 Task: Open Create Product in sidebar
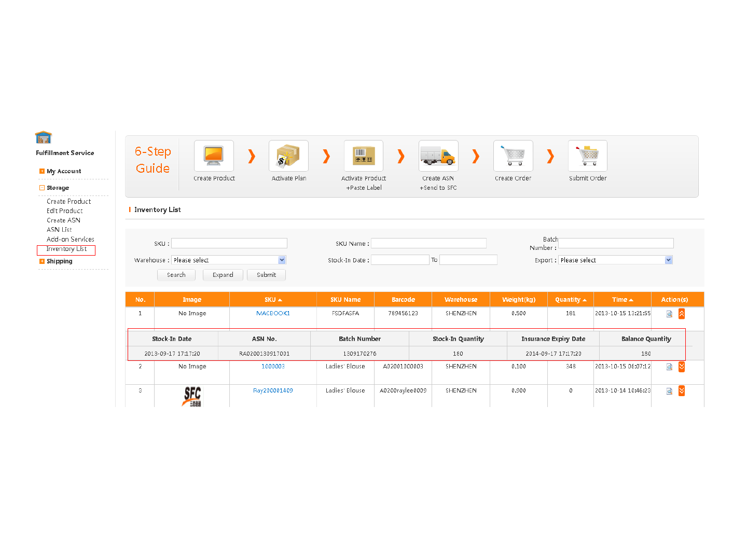coord(68,201)
